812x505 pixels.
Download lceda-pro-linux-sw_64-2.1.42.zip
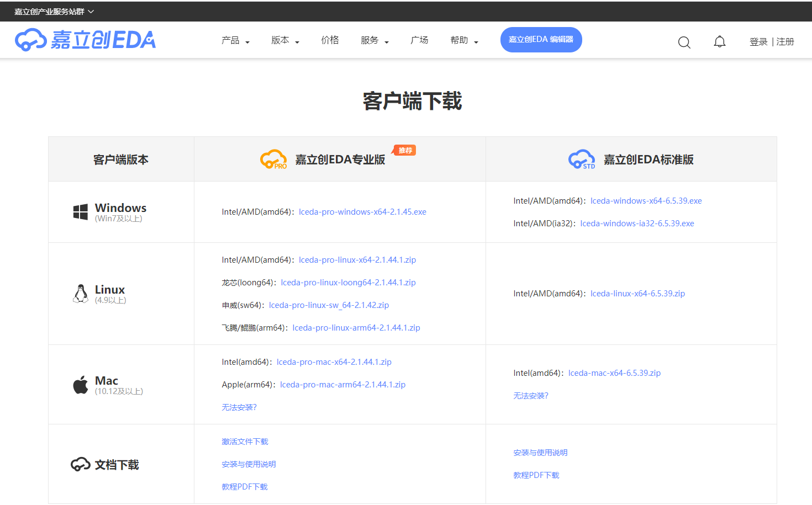click(329, 305)
